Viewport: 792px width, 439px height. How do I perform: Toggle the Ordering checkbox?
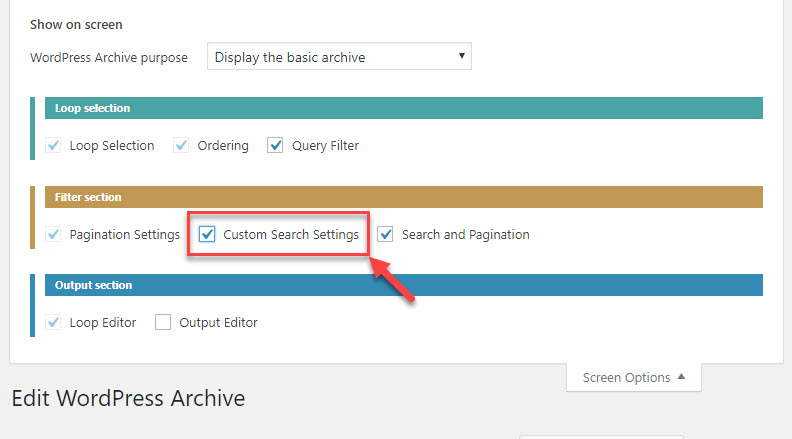coord(181,145)
